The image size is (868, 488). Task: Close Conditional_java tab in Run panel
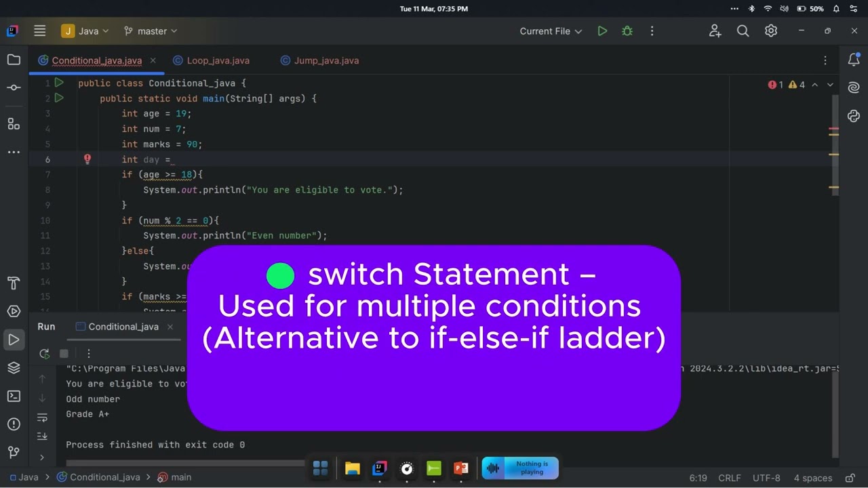point(170,327)
